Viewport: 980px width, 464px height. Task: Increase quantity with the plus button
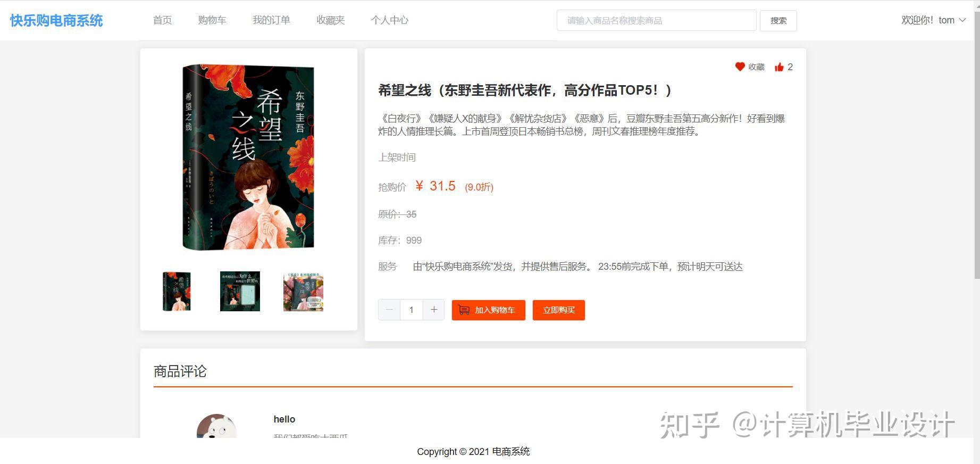(434, 310)
